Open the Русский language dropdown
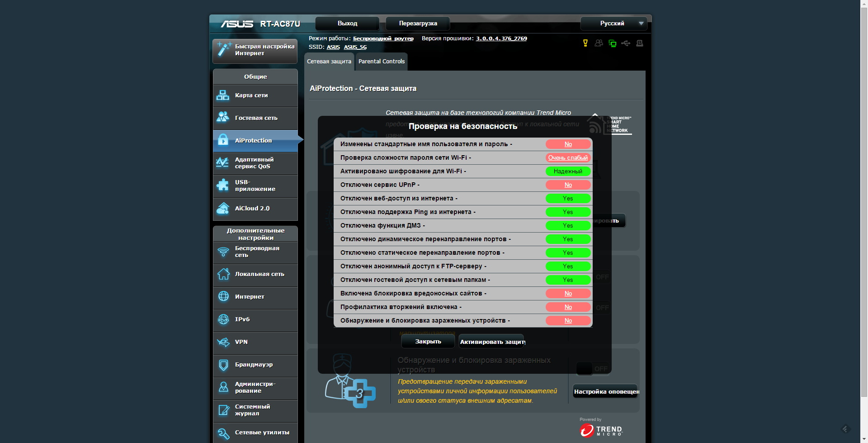Viewport: 868px width, 443px height. 614,24
